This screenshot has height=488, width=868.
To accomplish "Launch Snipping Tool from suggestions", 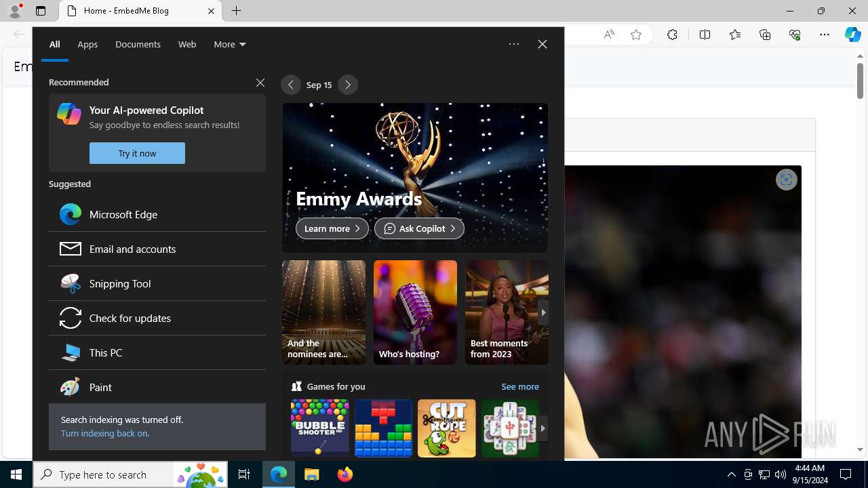I will pos(157,283).
